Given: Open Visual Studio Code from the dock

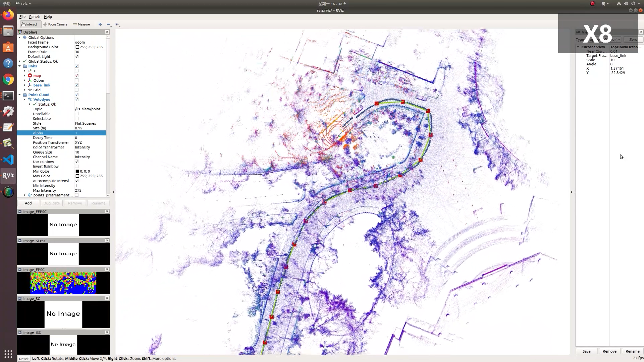Looking at the screenshot, I should tap(8, 160).
